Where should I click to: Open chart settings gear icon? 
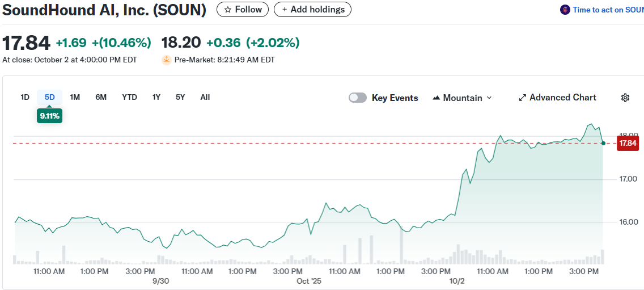point(625,98)
